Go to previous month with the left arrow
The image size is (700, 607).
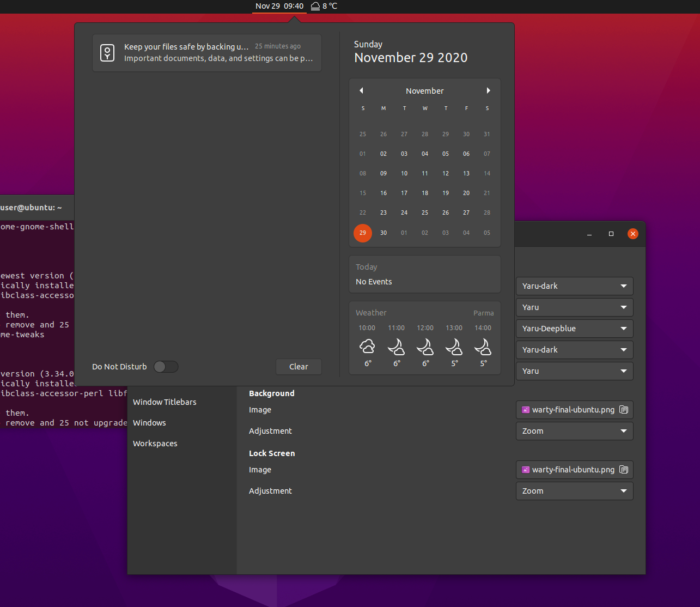click(361, 90)
